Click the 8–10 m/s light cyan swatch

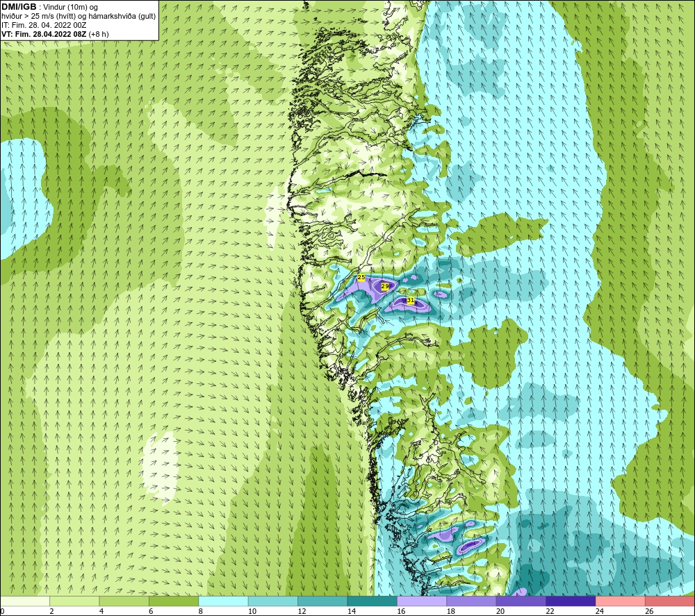tap(223, 601)
